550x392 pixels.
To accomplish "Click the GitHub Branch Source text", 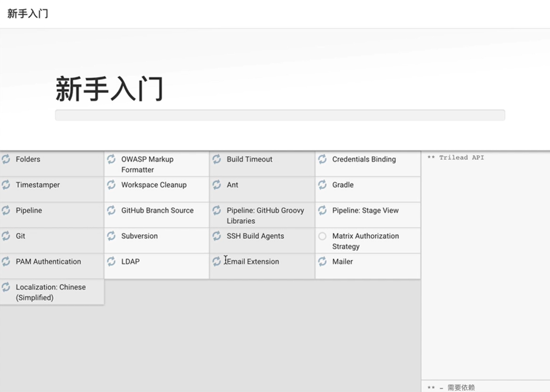I will pos(157,210).
